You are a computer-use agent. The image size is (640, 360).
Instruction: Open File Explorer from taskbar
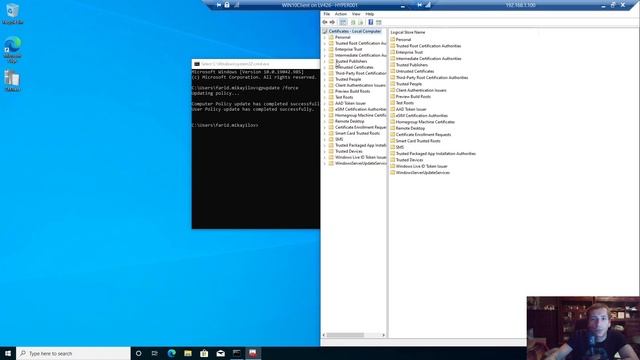[x=188, y=353]
